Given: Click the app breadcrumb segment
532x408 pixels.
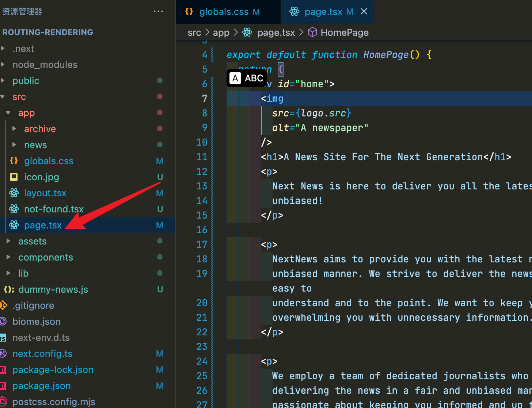Looking at the screenshot, I should [x=221, y=32].
